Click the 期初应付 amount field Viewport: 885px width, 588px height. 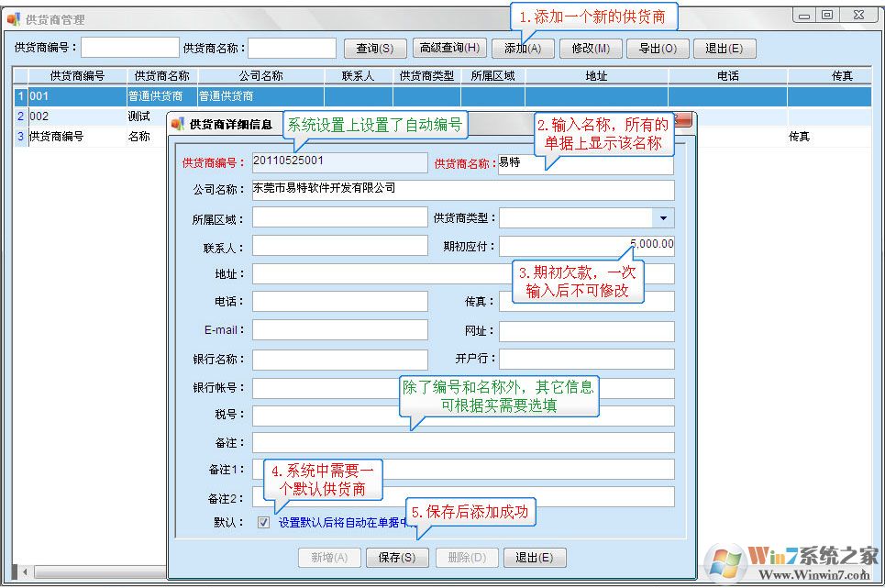click(x=587, y=244)
